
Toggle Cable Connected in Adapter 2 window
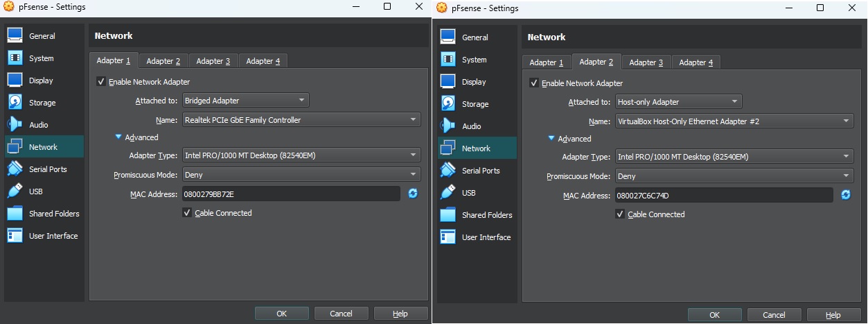click(x=620, y=214)
